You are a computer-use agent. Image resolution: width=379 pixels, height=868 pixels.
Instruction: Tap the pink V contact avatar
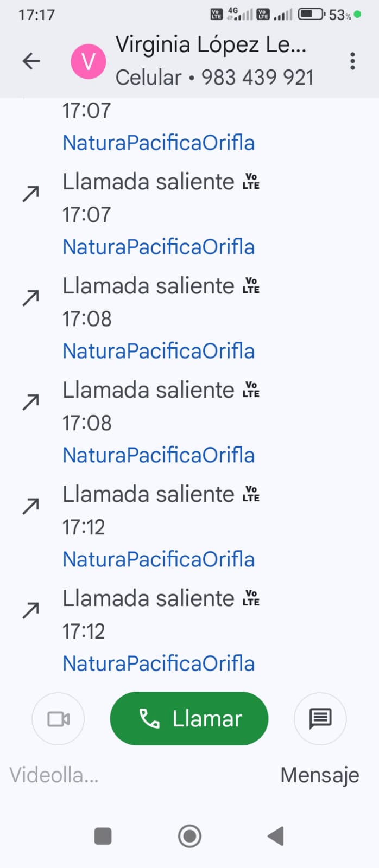pos(88,61)
